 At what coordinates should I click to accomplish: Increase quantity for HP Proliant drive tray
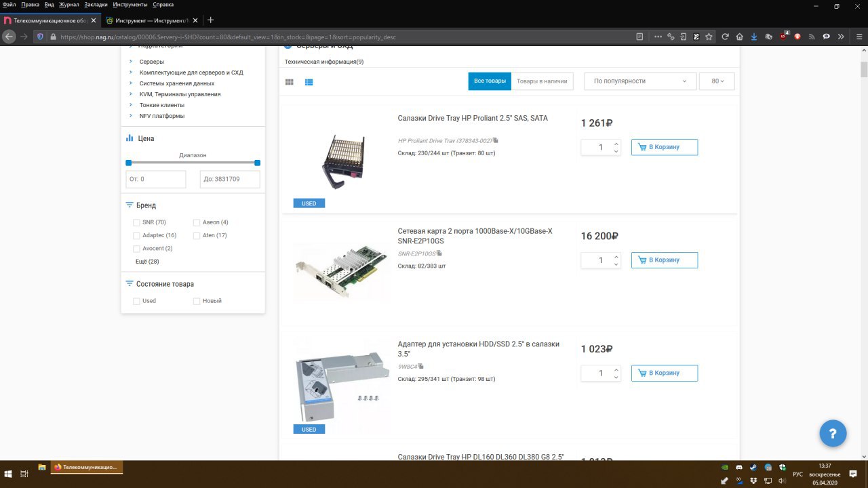tap(616, 144)
